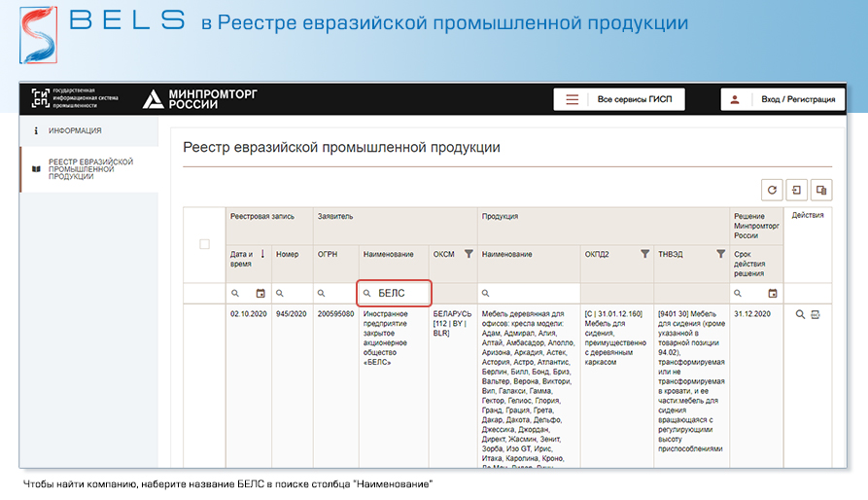Open the column chooser icon

(821, 191)
